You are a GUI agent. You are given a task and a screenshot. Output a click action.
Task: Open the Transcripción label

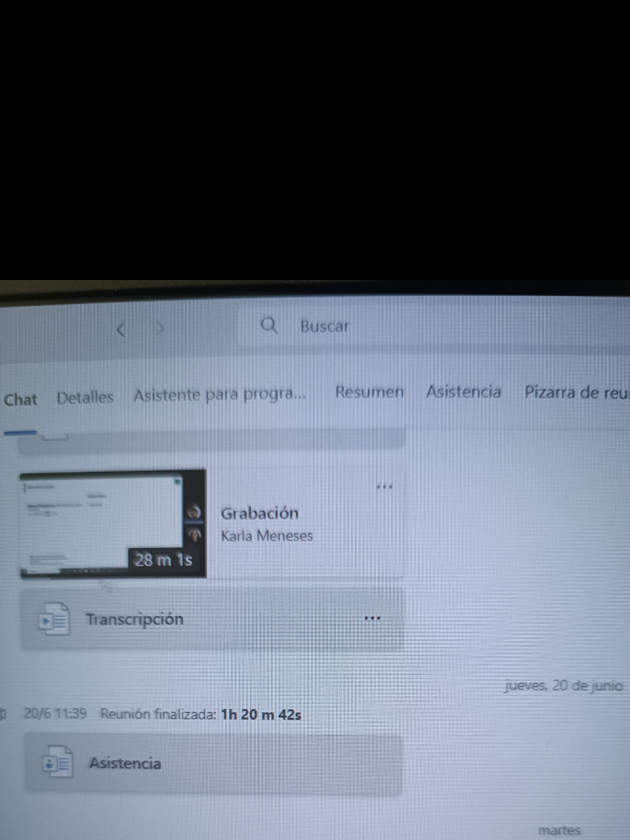click(135, 619)
